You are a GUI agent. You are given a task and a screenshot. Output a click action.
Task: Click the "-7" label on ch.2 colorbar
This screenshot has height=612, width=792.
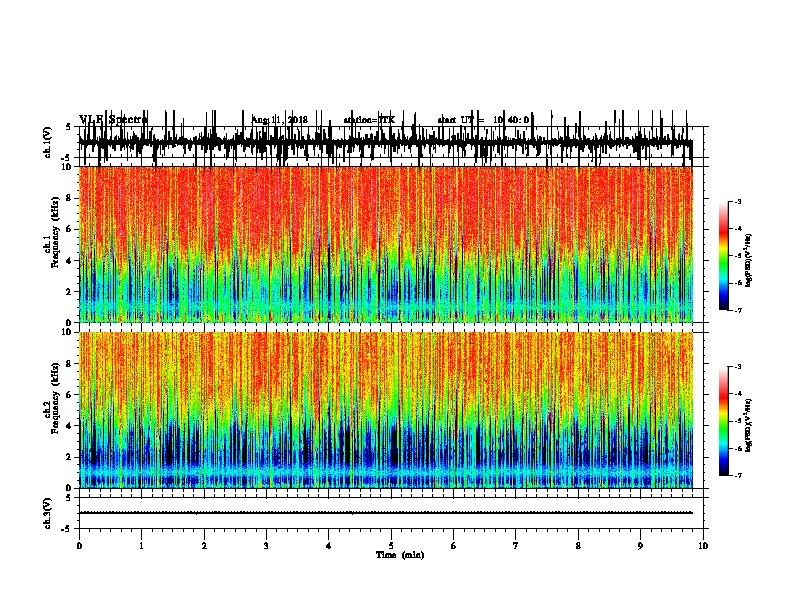[x=737, y=475]
